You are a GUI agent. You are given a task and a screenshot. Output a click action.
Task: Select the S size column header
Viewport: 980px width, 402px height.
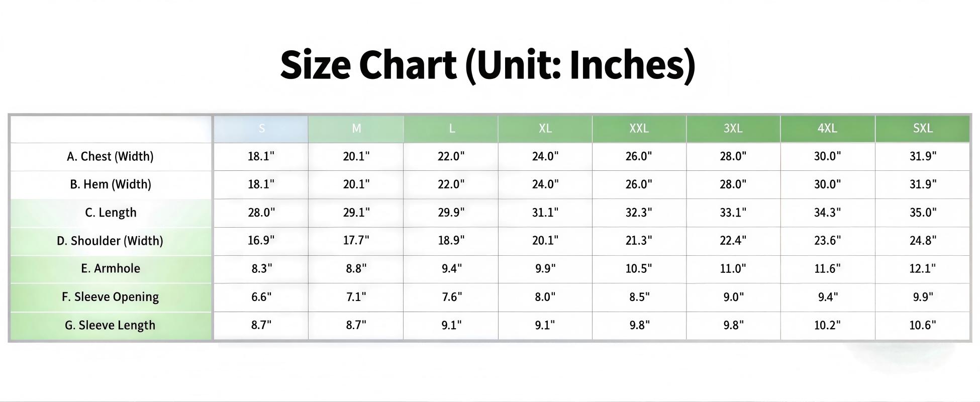click(x=261, y=129)
